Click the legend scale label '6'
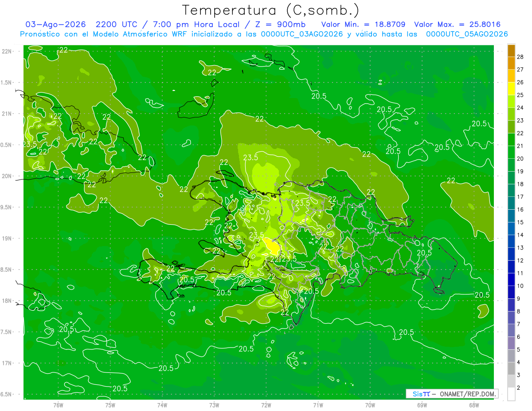The image size is (532, 411). coord(518,337)
